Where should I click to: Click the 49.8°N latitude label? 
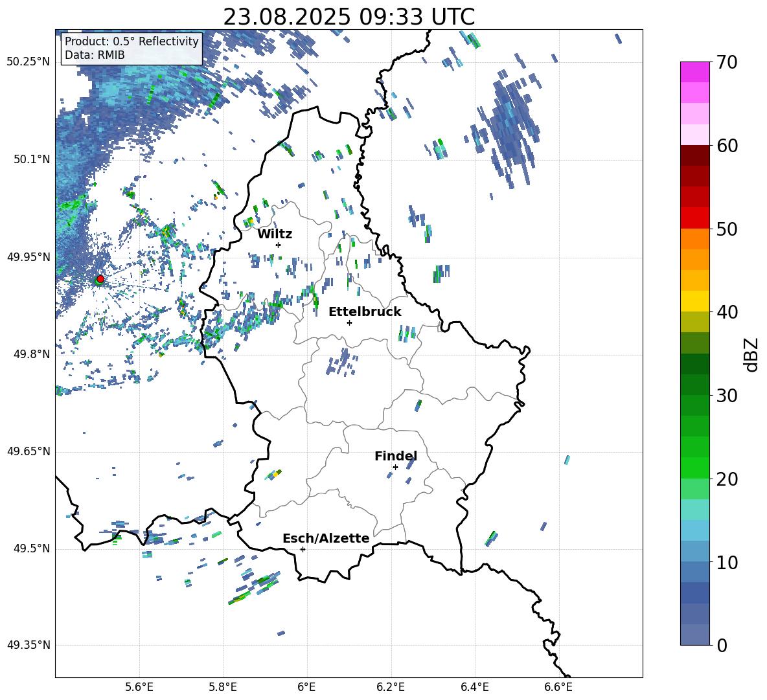click(32, 354)
